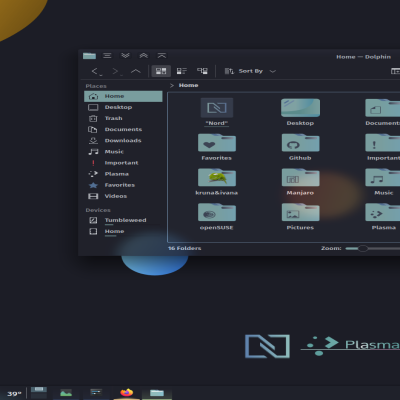Viewport: 400px width, 400px height.
Task: Select the Music folder in file view
Action: (383, 177)
